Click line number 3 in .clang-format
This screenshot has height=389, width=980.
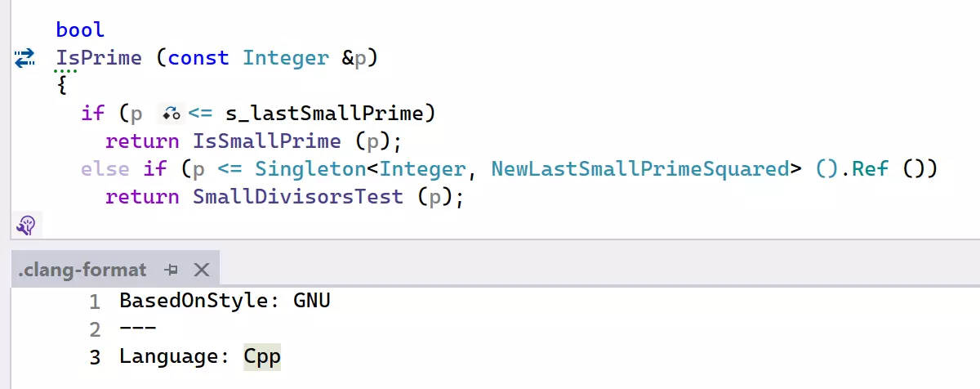tap(95, 357)
